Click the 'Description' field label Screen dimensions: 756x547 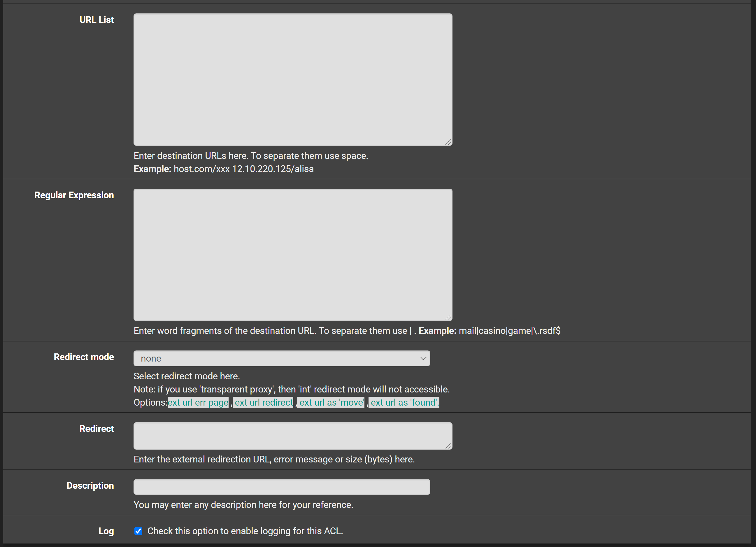point(90,485)
